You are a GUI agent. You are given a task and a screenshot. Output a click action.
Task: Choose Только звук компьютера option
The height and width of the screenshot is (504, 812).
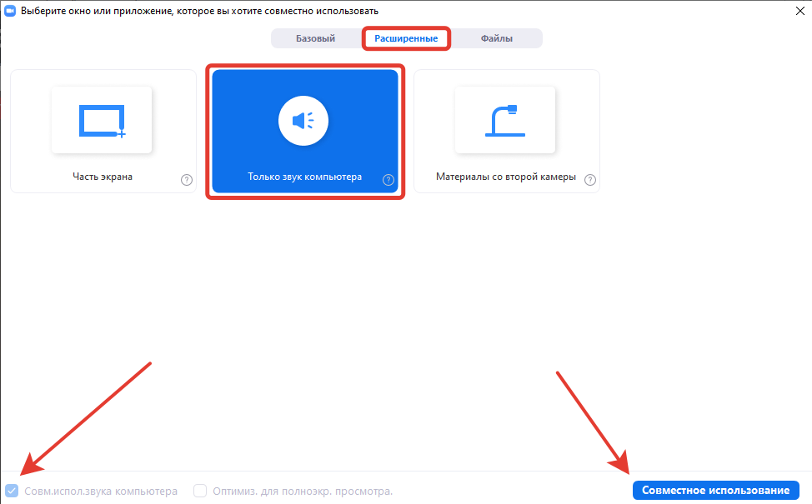pyautogui.click(x=305, y=132)
